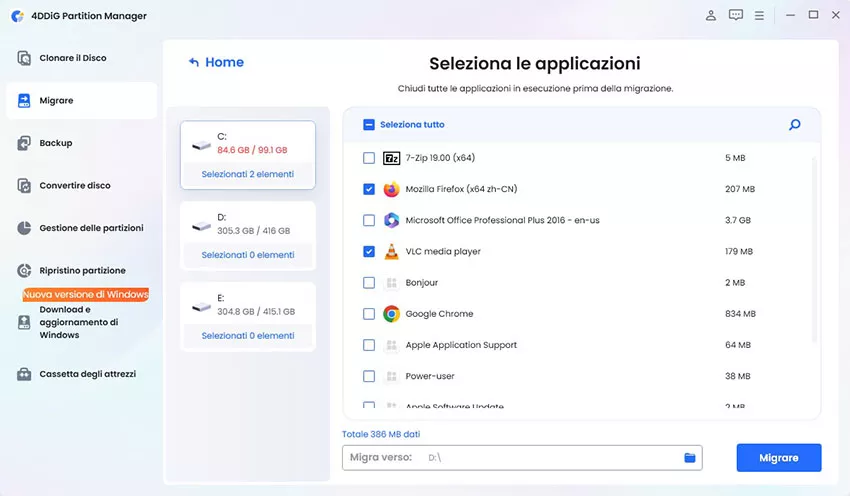The height and width of the screenshot is (496, 850).
Task: Click the D: drive disk icon
Action: click(x=201, y=226)
